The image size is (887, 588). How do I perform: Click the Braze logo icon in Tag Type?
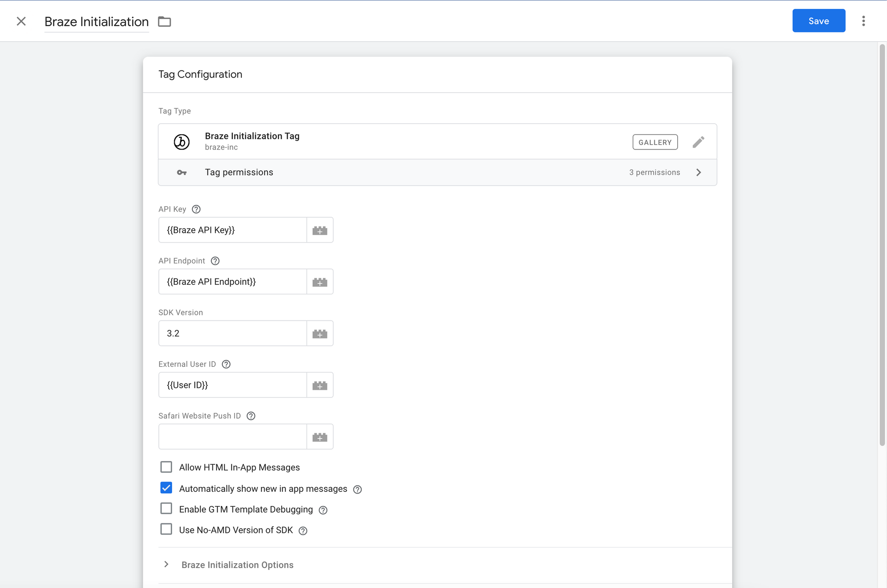pyautogui.click(x=181, y=142)
